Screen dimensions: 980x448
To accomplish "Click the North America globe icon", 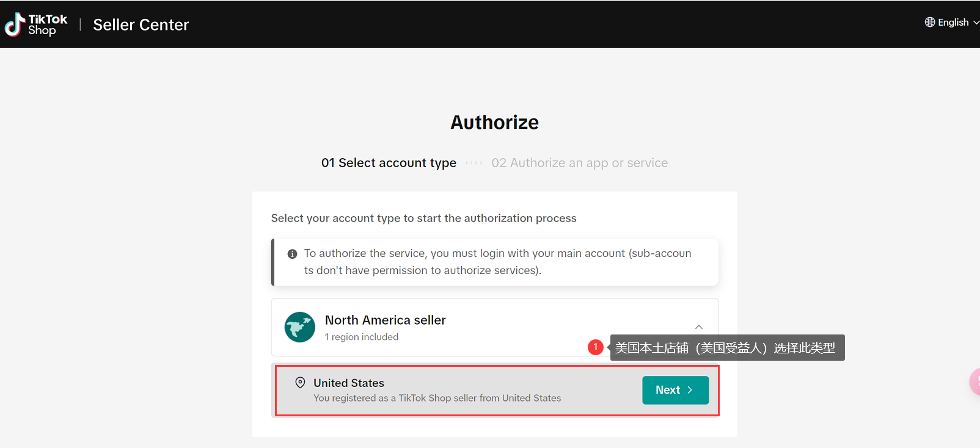I will click(x=300, y=327).
